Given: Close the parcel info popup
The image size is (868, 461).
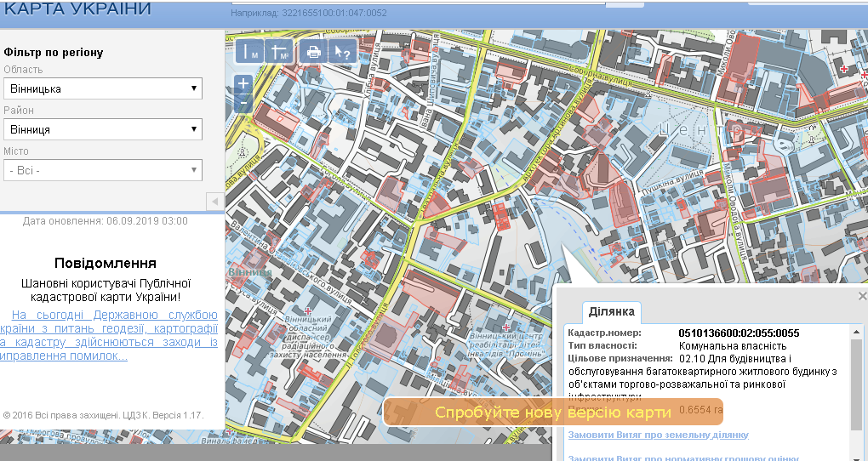Looking at the screenshot, I should (x=862, y=296).
